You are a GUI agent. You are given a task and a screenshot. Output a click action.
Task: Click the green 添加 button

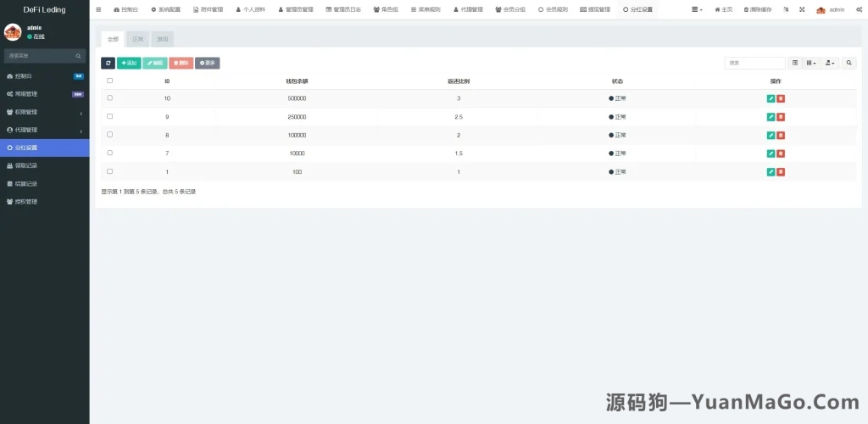129,63
